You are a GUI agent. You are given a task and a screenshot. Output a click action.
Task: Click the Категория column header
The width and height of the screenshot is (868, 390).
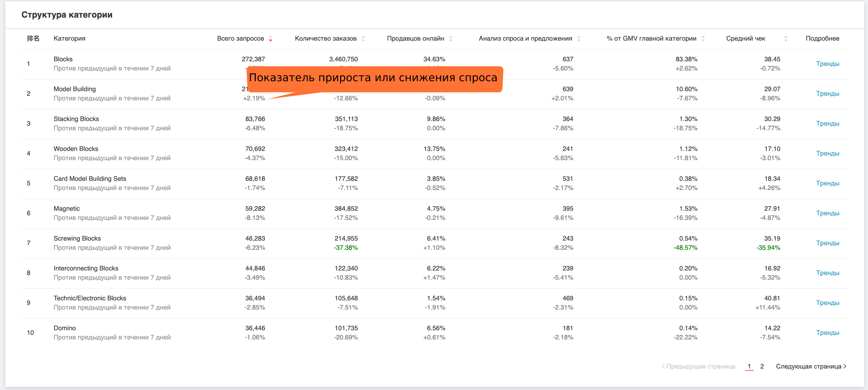tap(69, 38)
